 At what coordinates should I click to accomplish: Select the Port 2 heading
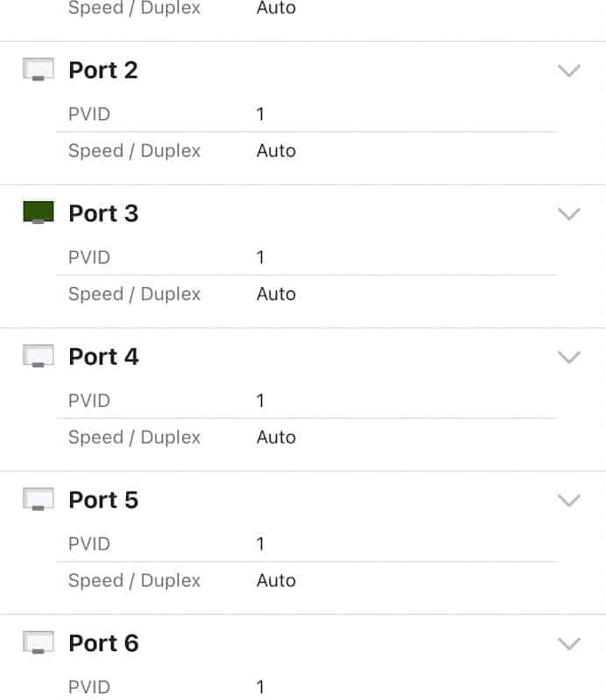coord(103,70)
